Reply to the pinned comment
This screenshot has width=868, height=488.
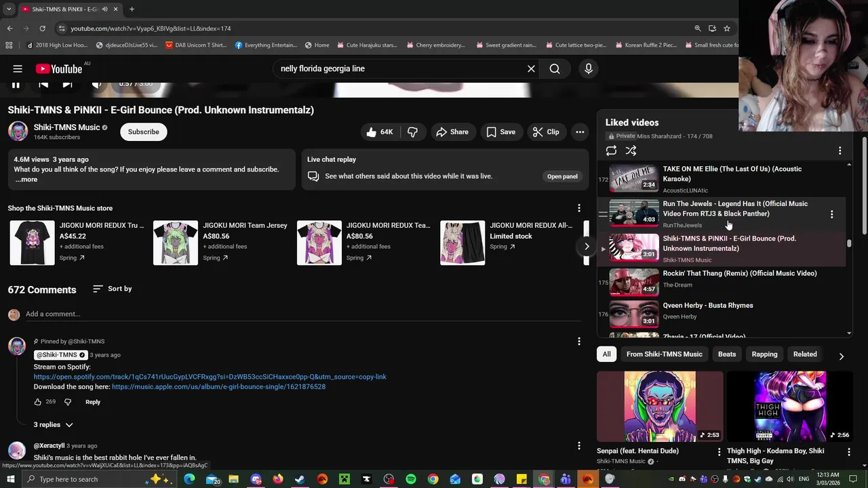(93, 402)
